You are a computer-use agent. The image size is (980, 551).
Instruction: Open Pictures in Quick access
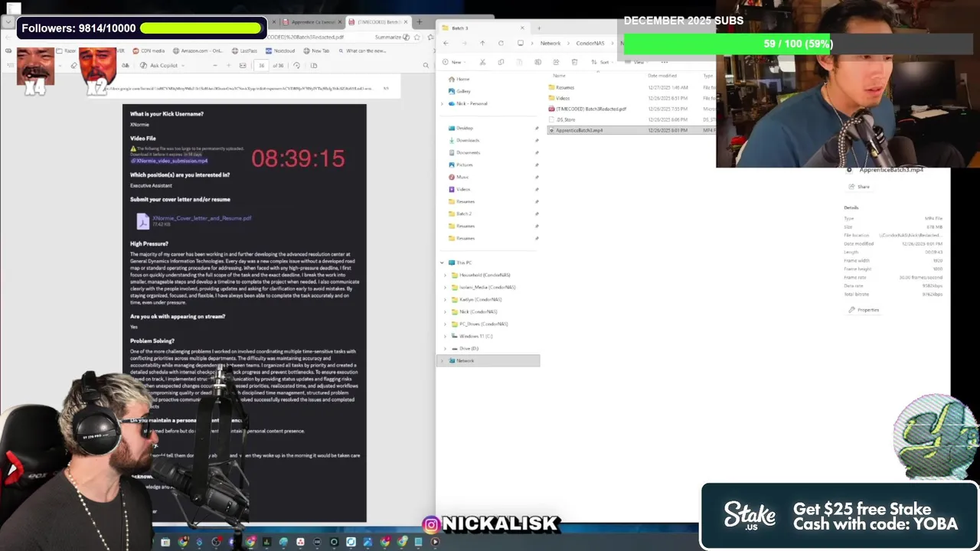pyautogui.click(x=464, y=165)
